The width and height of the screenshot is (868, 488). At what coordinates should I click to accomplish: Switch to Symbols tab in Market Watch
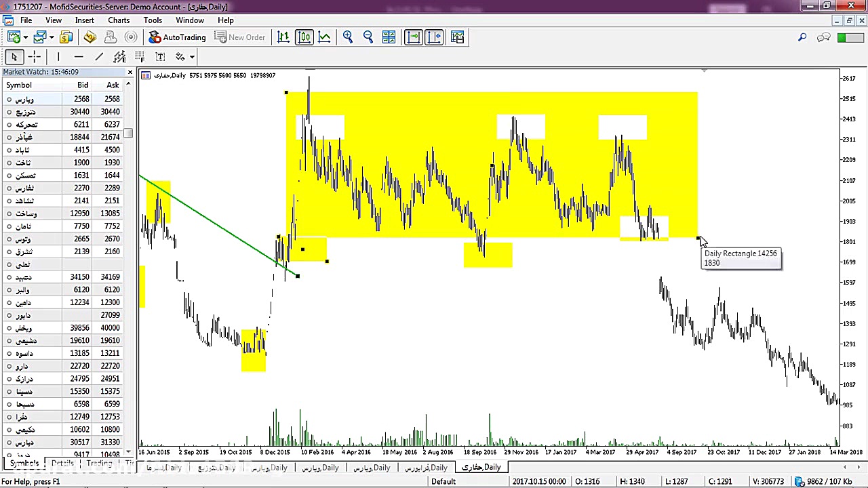click(24, 464)
